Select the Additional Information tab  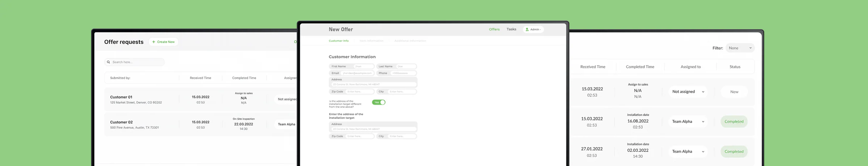410,41
